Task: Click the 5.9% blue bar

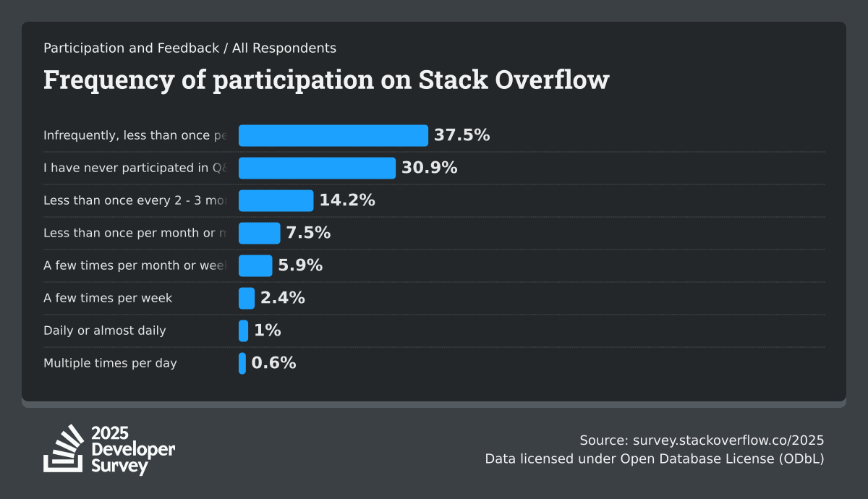Action: pos(255,265)
